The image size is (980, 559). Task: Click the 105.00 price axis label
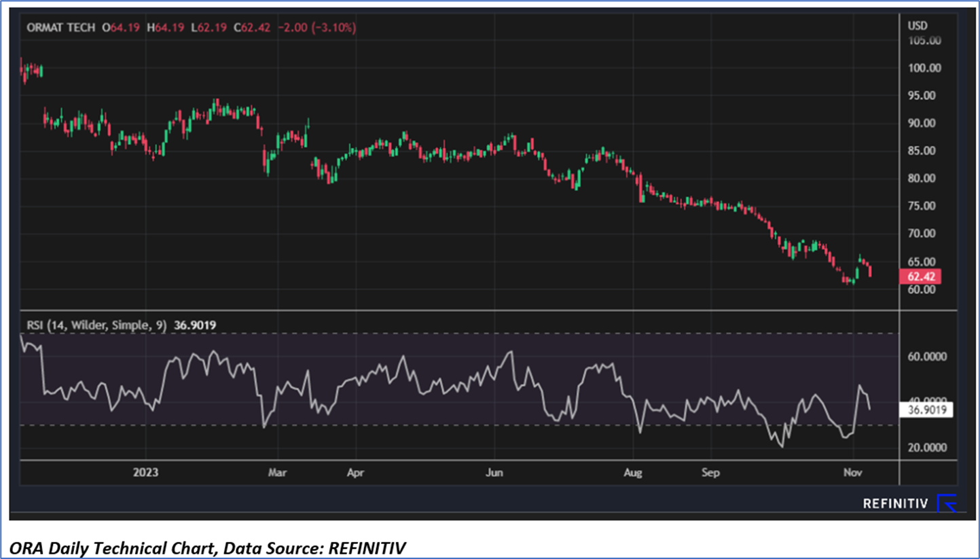tap(924, 40)
